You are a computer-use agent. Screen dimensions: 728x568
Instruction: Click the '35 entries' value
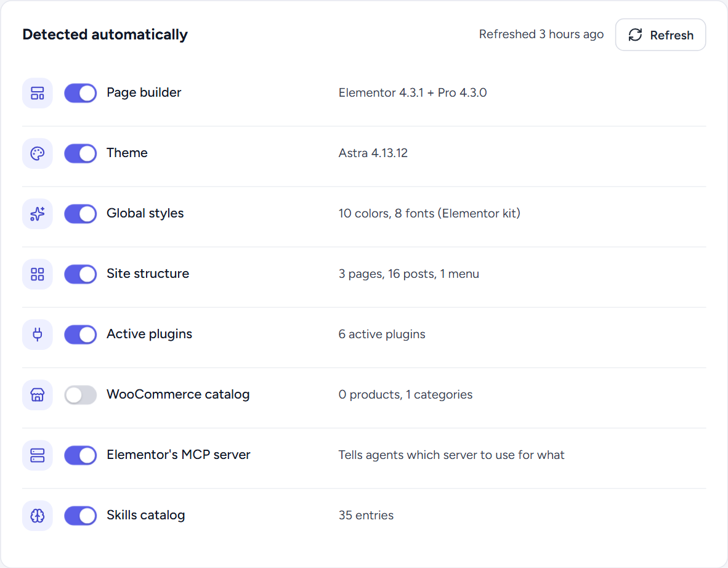366,516
